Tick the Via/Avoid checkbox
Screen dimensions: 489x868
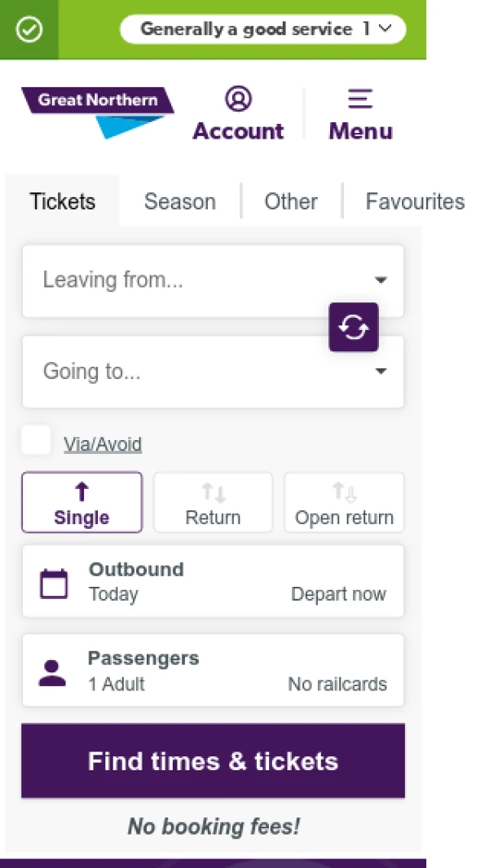click(x=36, y=440)
